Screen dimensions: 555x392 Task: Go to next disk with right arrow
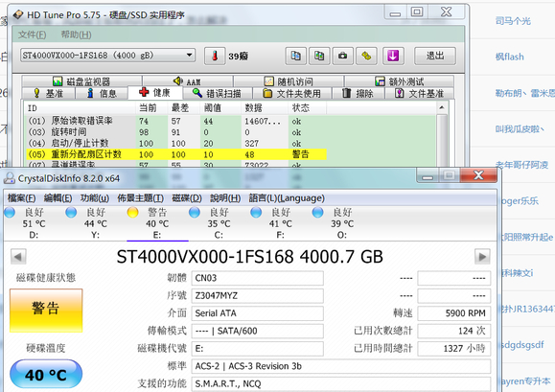(482, 257)
